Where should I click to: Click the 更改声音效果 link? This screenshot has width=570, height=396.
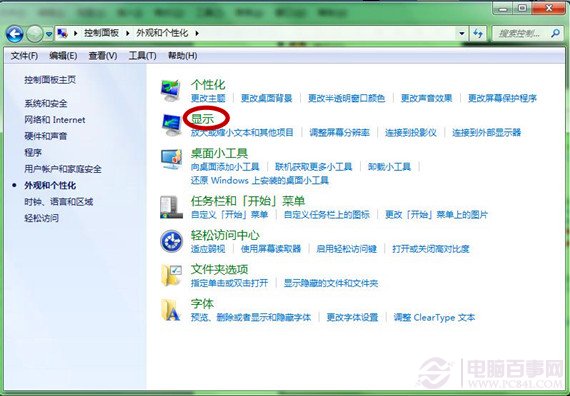[426, 98]
